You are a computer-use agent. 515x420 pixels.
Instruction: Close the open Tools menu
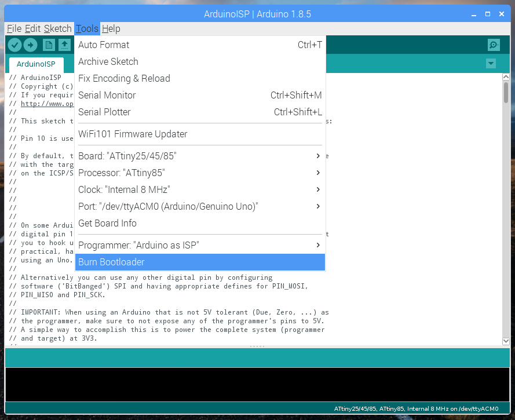pos(87,28)
